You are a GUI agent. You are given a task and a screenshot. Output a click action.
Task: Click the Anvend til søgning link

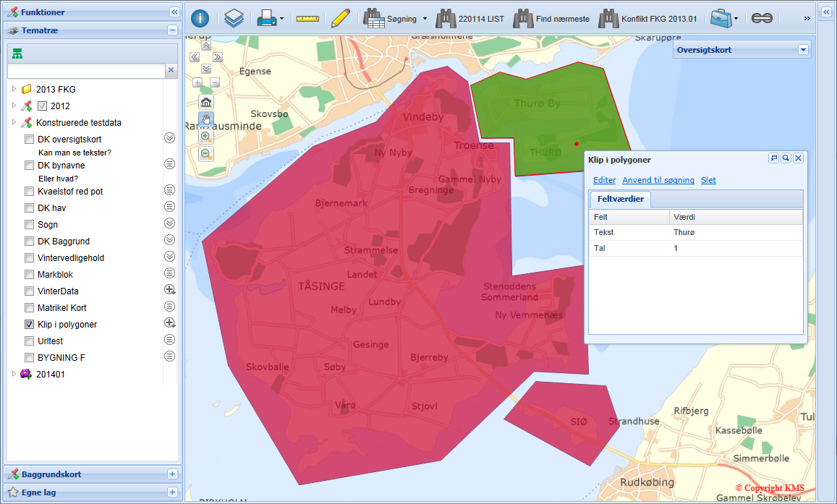pos(658,180)
